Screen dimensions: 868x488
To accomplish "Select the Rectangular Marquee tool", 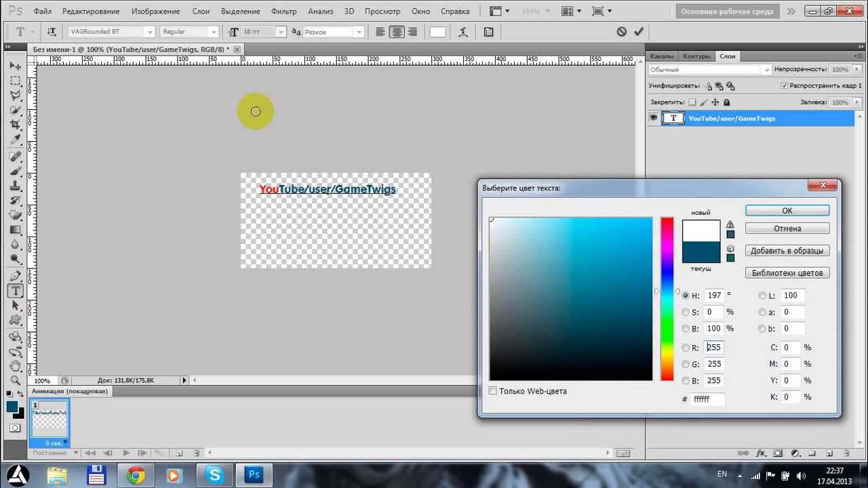I will click(15, 81).
